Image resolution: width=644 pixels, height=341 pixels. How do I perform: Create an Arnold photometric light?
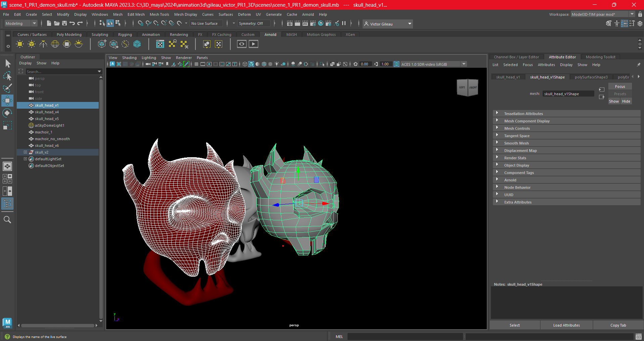coord(43,44)
